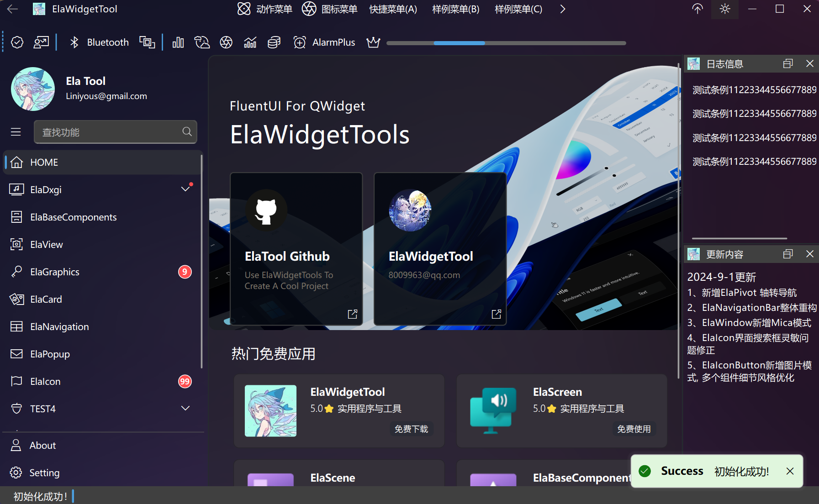Click the search magnifier icon
The width and height of the screenshot is (819, 504).
[187, 131]
